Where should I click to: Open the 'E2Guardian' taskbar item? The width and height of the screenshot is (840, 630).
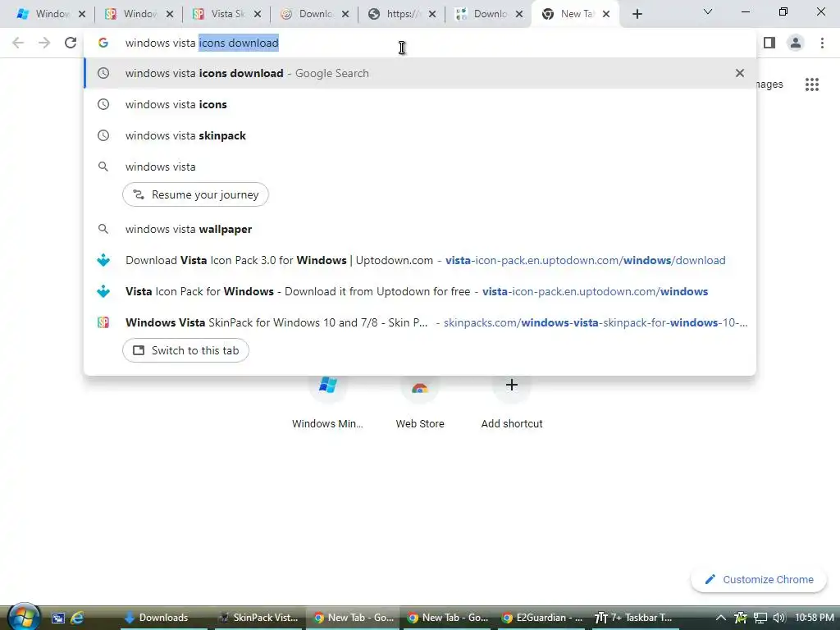[542, 618]
